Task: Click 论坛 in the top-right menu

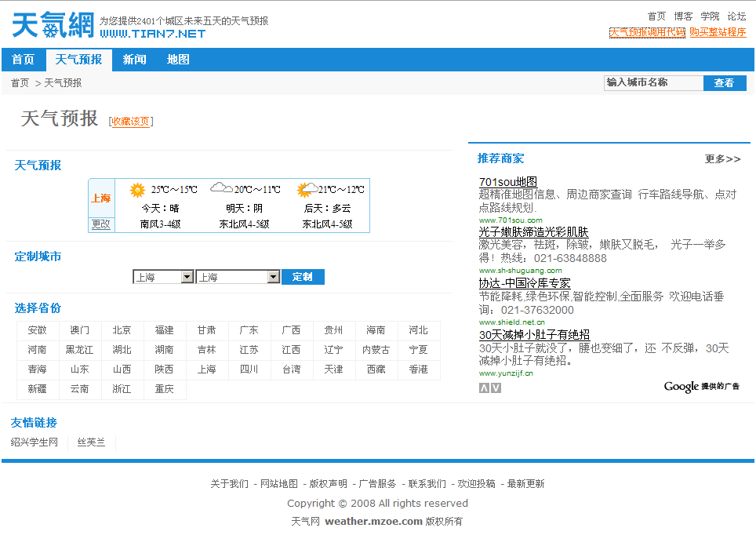Action: point(736,16)
